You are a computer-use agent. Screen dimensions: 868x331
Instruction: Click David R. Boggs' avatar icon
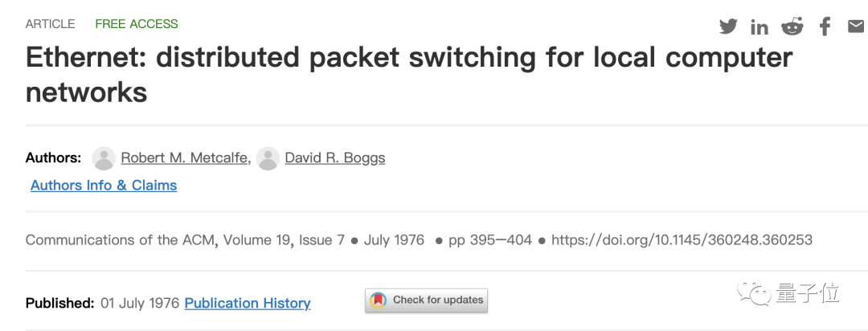[x=268, y=158]
